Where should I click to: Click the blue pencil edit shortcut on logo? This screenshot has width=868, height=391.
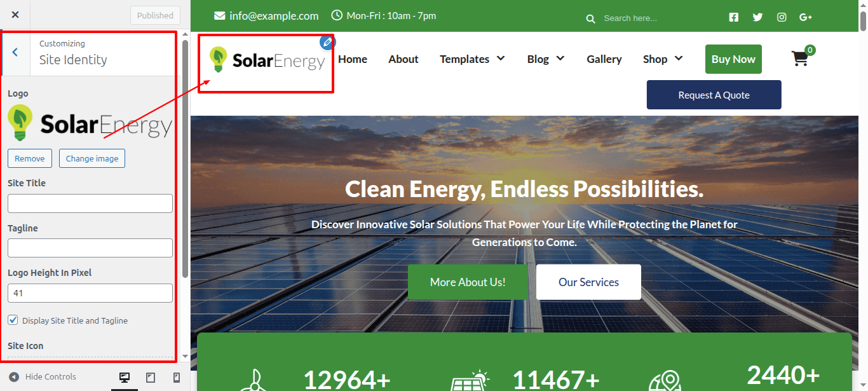pos(327,43)
